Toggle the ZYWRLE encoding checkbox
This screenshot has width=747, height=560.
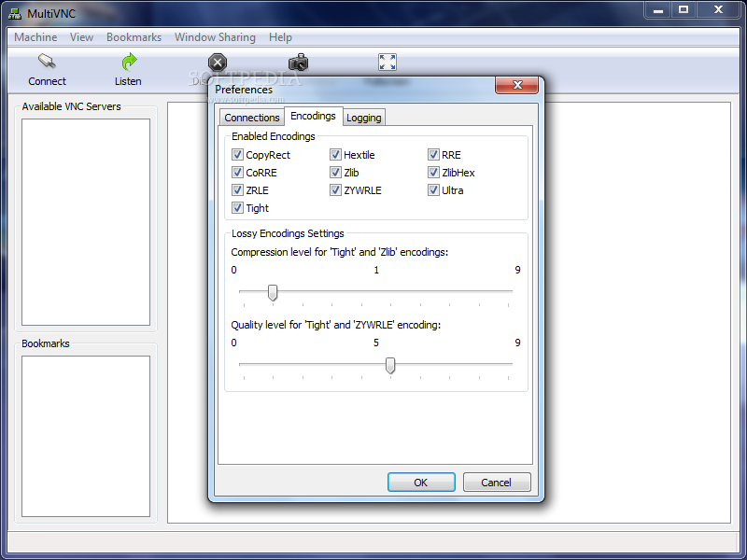pos(335,190)
